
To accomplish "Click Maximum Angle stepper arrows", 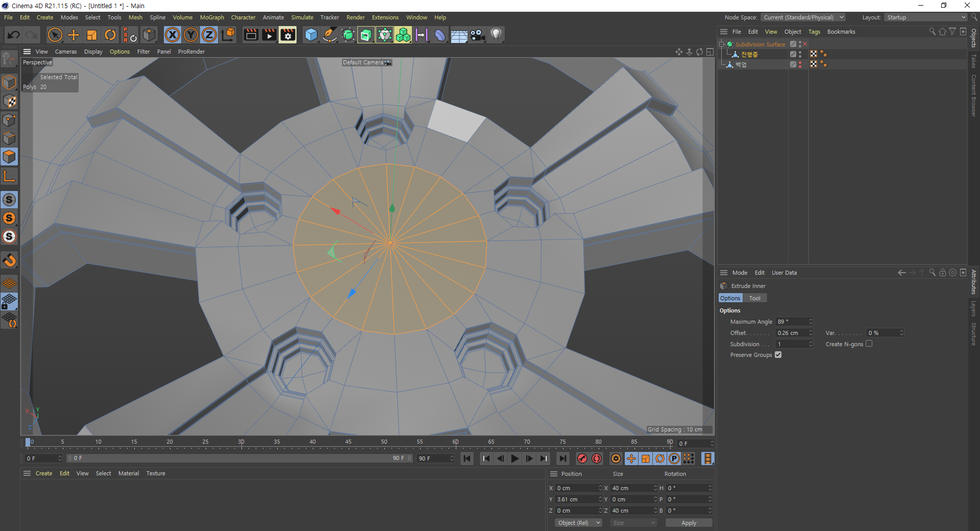I will (x=811, y=322).
